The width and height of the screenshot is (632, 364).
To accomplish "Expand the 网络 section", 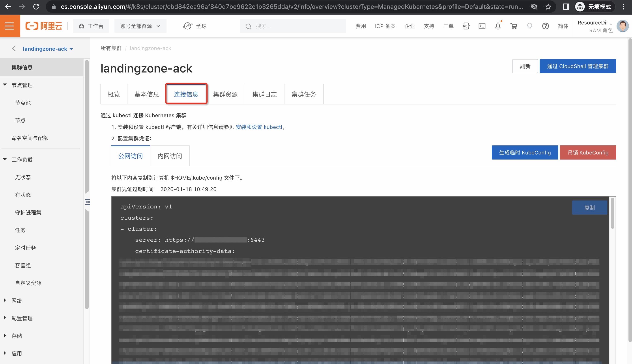I will coord(5,300).
